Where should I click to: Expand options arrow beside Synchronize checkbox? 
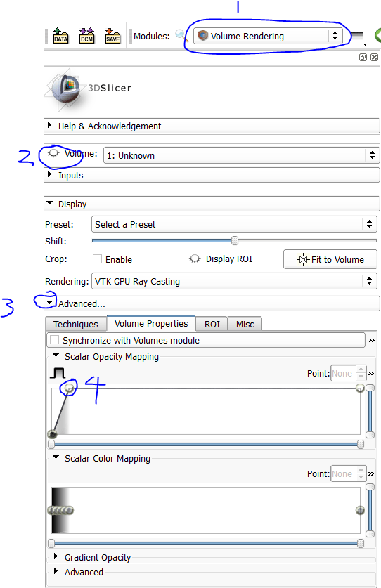(x=372, y=340)
